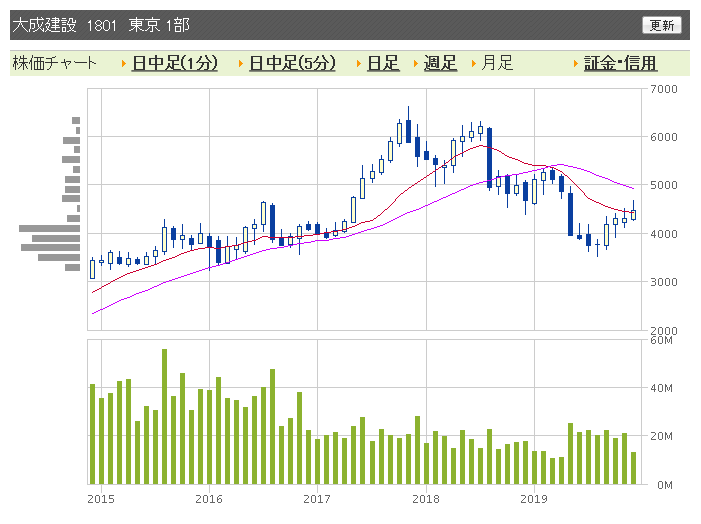The width and height of the screenshot is (701, 524).
Task: Open the 証金・信用 margin link
Action: tap(621, 63)
